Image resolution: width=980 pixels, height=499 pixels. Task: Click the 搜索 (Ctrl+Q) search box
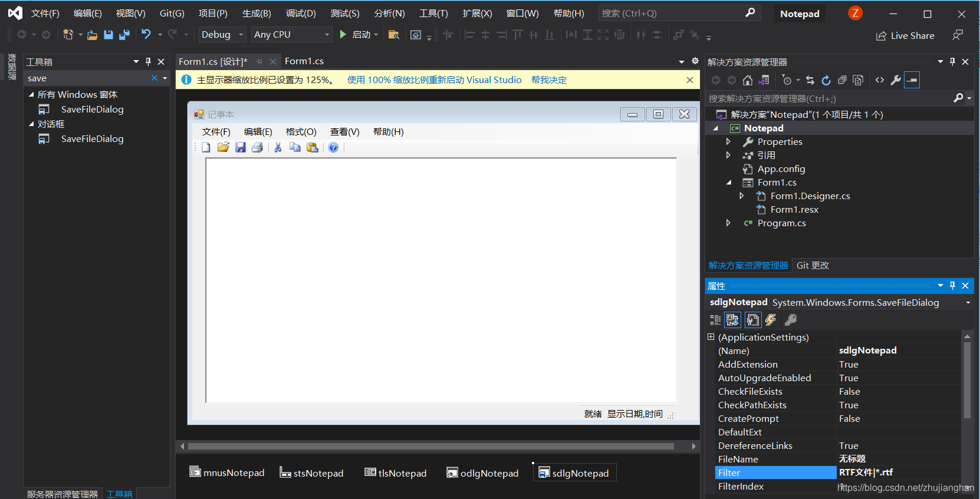pyautogui.click(x=679, y=13)
